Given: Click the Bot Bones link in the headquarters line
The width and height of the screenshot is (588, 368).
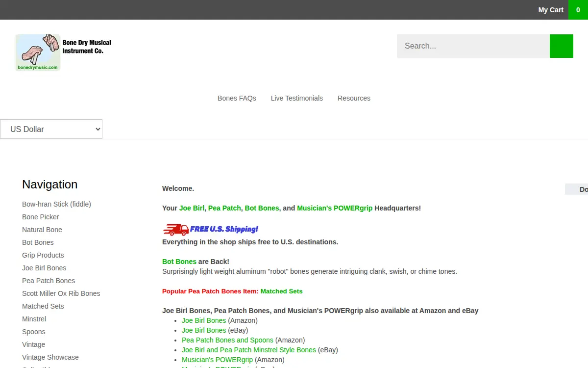Looking at the screenshot, I should click(x=262, y=208).
